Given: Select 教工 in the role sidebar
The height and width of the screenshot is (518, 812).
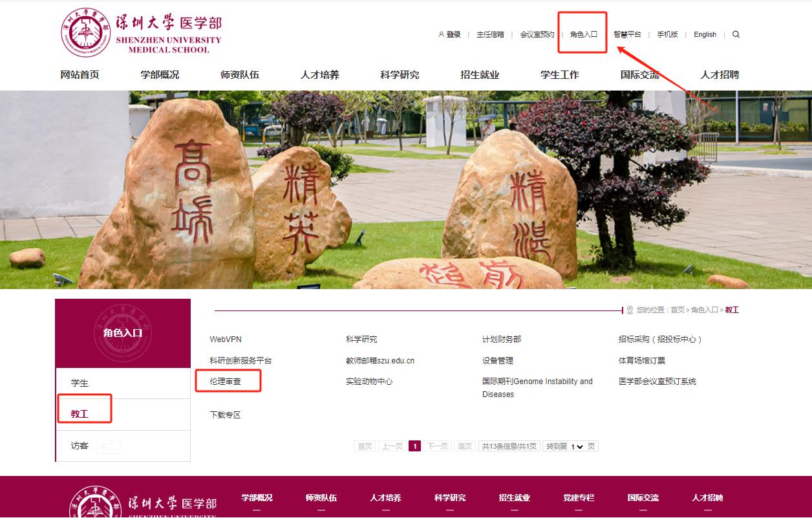Looking at the screenshot, I should 80,414.
